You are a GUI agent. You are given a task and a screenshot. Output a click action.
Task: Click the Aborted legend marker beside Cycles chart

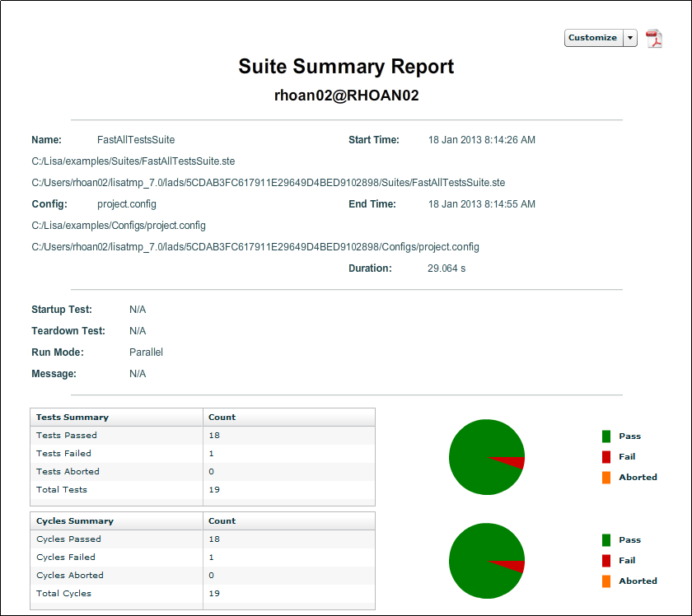point(606,581)
